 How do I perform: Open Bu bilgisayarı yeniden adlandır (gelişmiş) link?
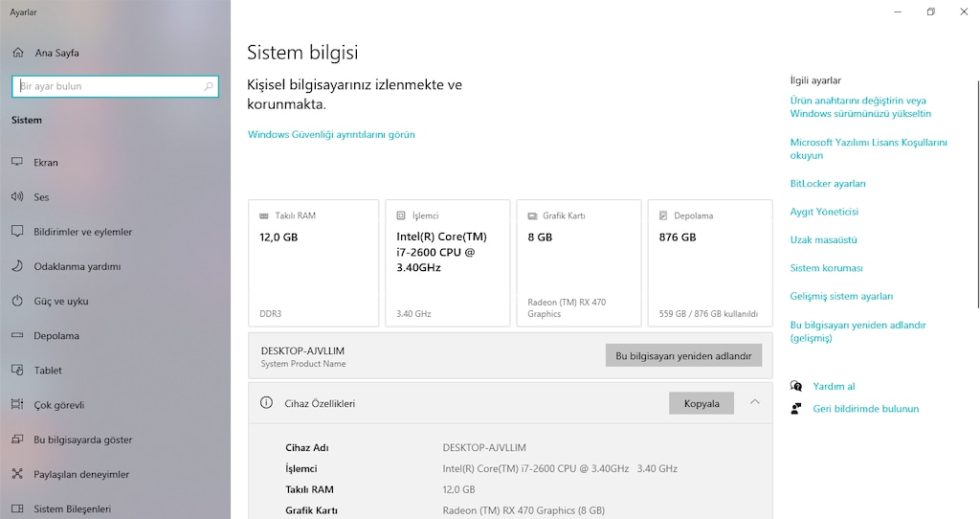coord(858,331)
